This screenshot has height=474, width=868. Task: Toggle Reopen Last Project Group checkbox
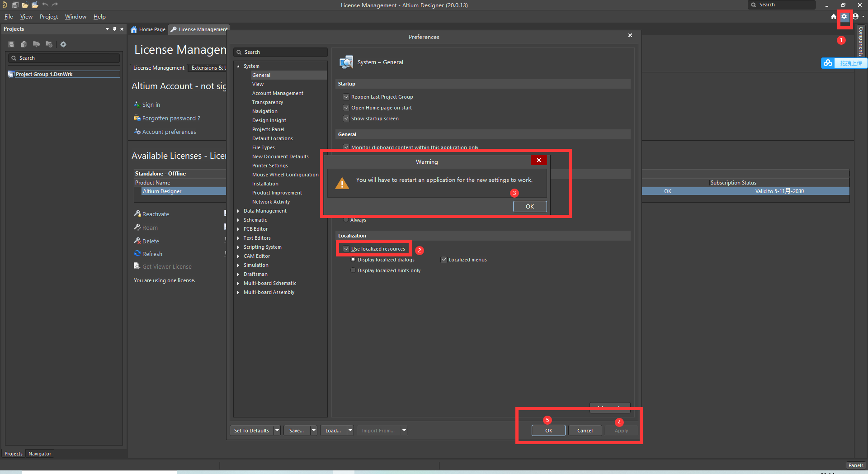coord(346,97)
